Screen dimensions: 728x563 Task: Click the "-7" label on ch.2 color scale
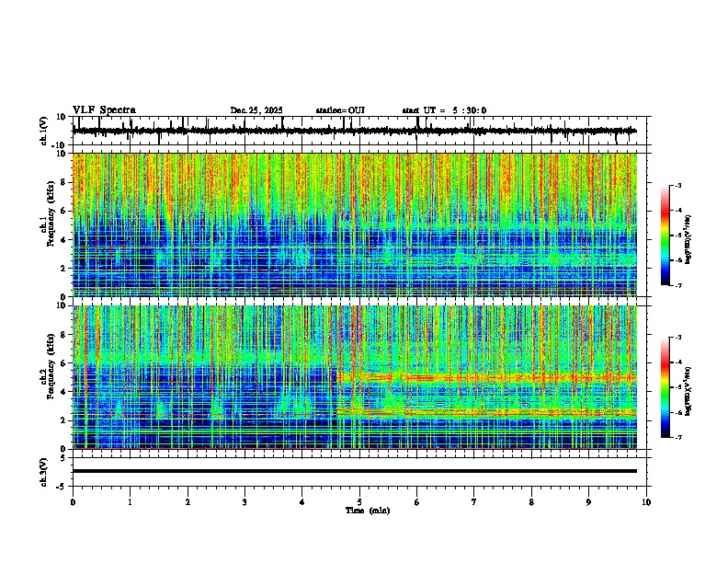coord(678,437)
